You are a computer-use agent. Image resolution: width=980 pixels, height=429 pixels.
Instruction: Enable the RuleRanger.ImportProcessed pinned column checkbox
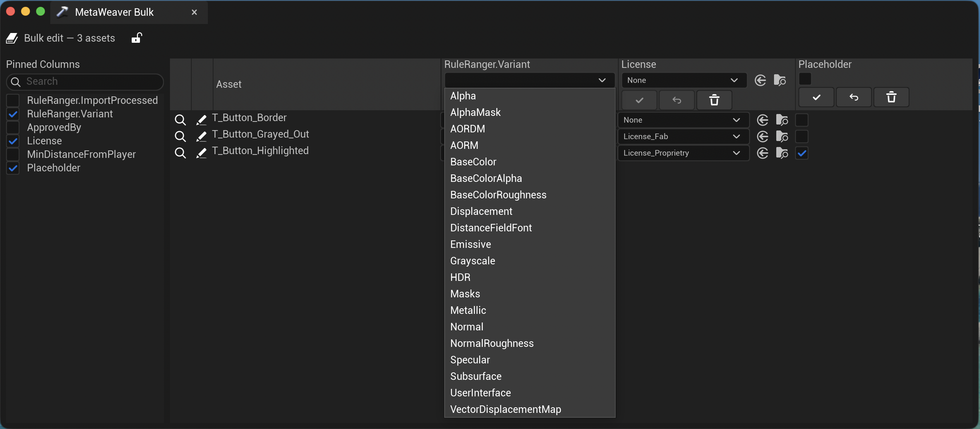13,100
